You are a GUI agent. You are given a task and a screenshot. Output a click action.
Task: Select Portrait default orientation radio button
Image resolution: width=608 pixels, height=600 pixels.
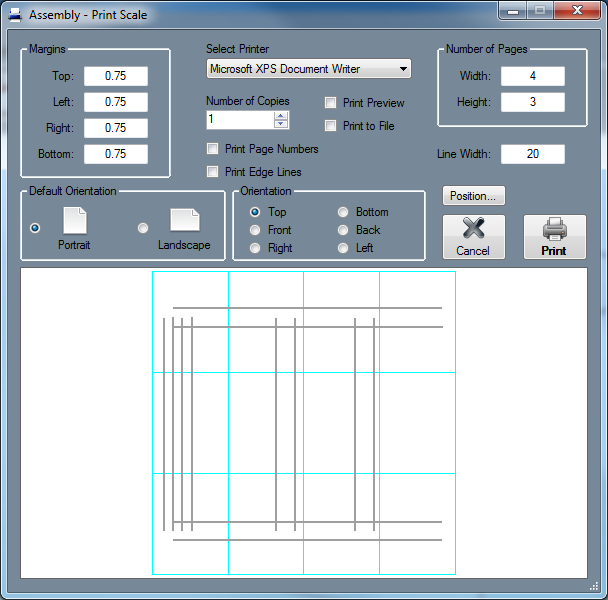[35, 228]
